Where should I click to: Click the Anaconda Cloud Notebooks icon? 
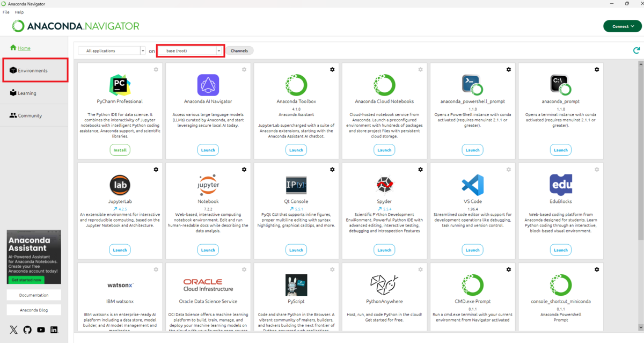pos(384,85)
